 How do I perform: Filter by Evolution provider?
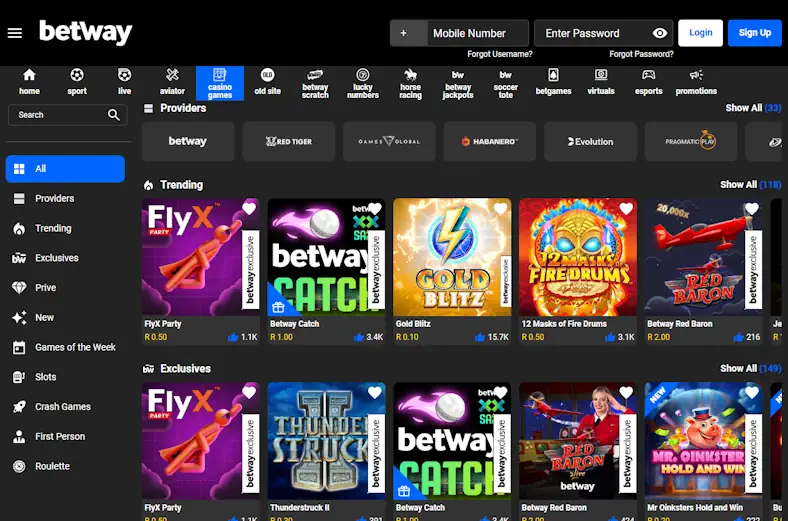(x=590, y=142)
